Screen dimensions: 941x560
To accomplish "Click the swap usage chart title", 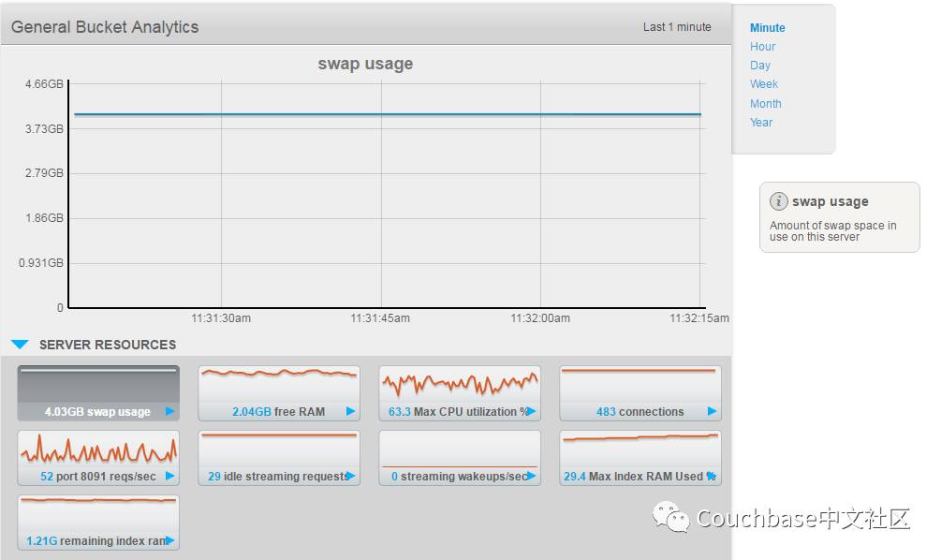I will coord(365,64).
